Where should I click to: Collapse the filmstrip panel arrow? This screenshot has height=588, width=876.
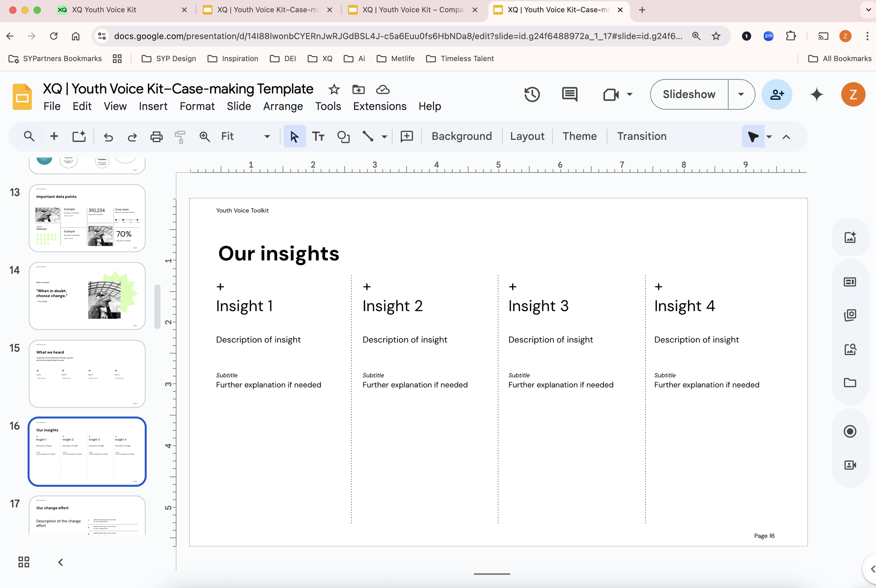pyautogui.click(x=60, y=562)
